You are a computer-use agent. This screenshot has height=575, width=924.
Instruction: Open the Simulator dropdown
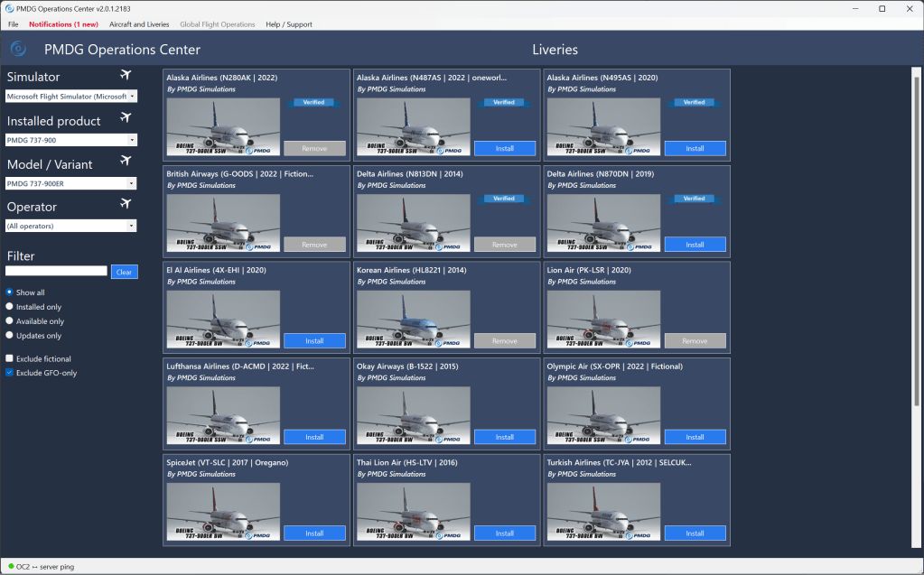click(x=70, y=97)
